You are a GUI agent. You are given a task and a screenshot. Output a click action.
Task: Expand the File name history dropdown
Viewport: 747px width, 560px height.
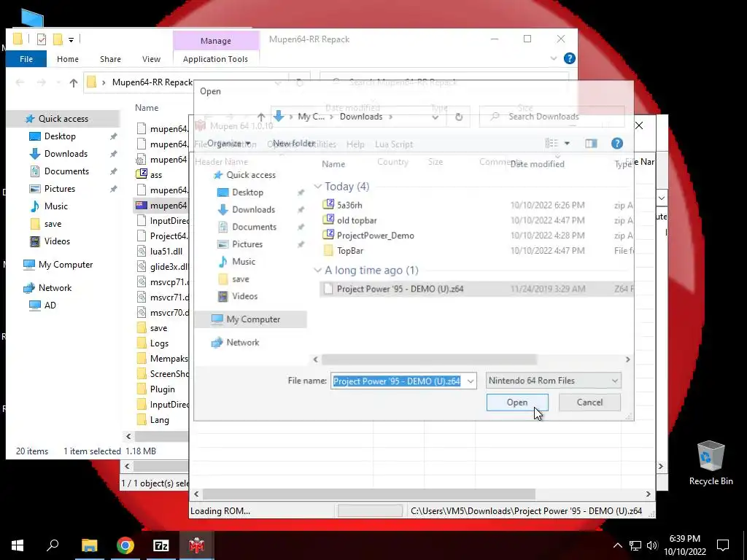pyautogui.click(x=471, y=381)
